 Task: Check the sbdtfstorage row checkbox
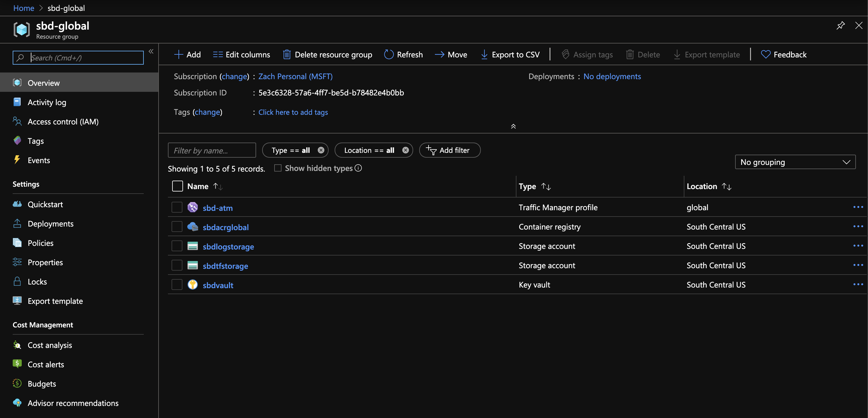click(177, 265)
